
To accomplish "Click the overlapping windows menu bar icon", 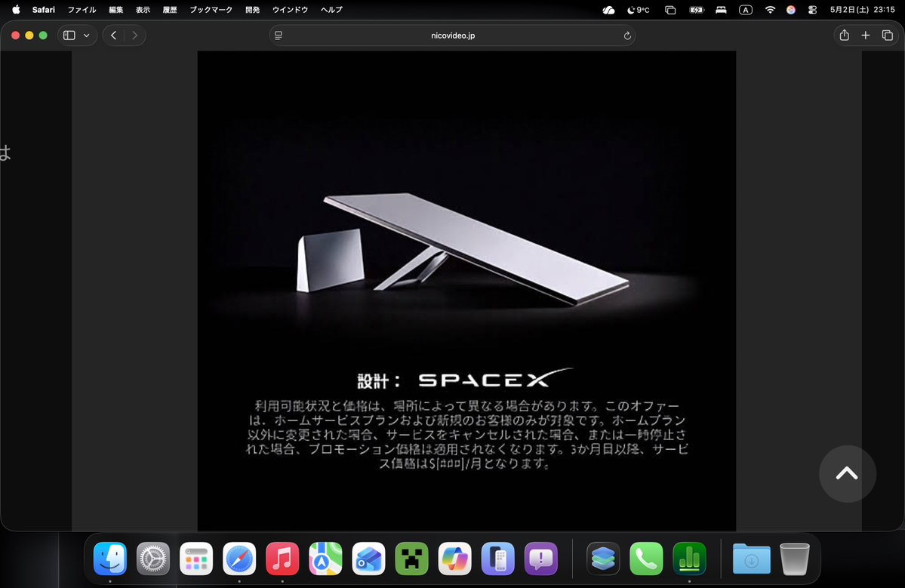I will point(670,10).
